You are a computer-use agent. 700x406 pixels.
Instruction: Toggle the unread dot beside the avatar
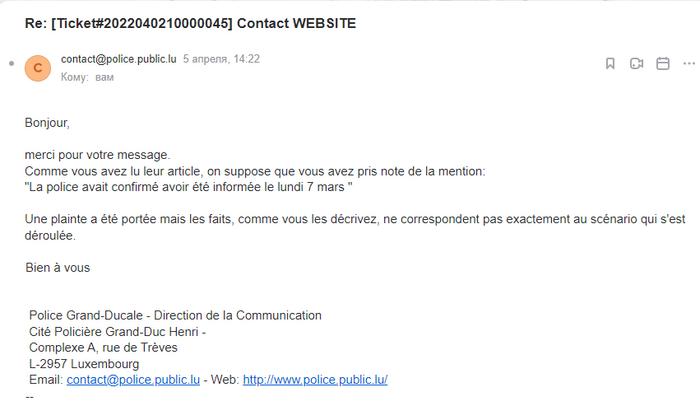click(12, 63)
